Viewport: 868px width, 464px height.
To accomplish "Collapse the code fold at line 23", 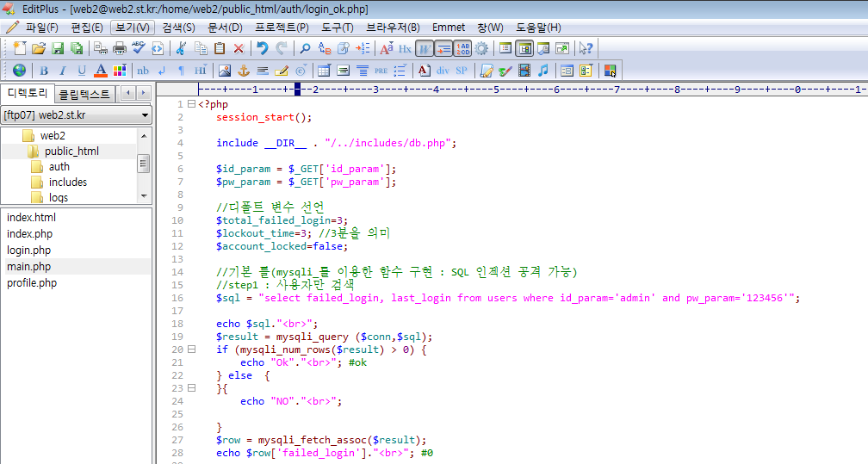I will click(x=191, y=388).
